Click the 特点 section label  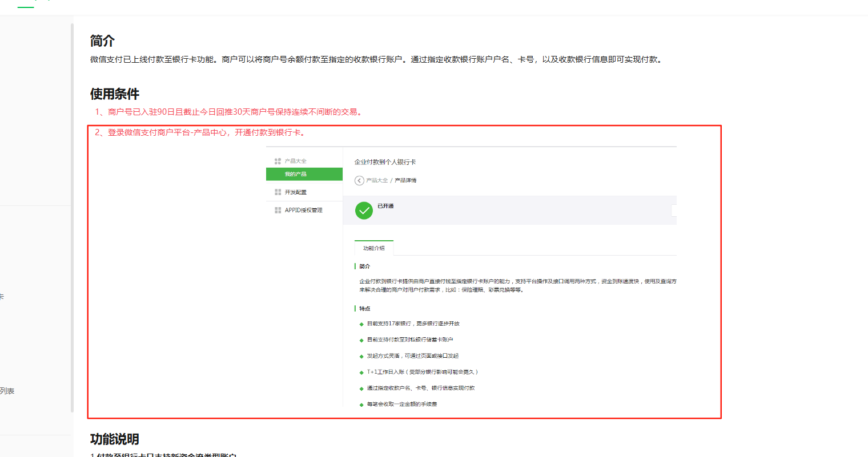click(x=365, y=309)
